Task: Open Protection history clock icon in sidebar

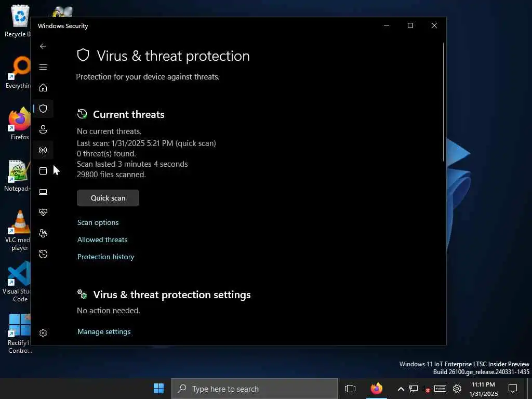Action: [x=43, y=254]
